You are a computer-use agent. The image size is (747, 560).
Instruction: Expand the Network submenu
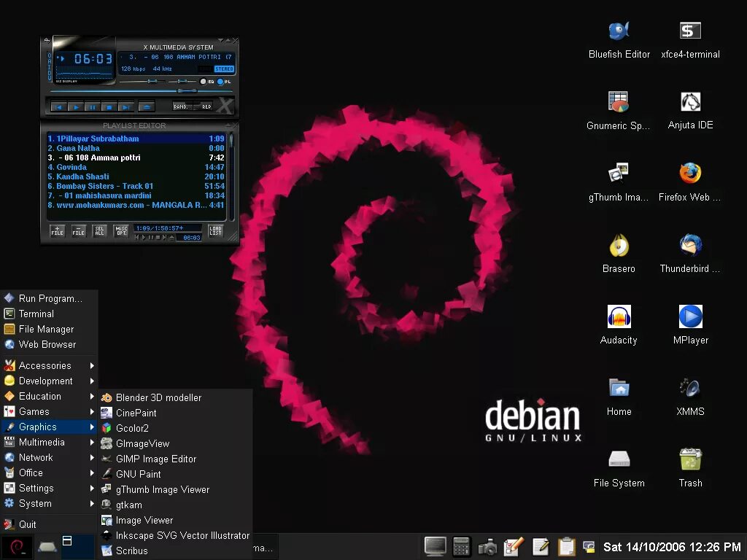tap(49, 457)
